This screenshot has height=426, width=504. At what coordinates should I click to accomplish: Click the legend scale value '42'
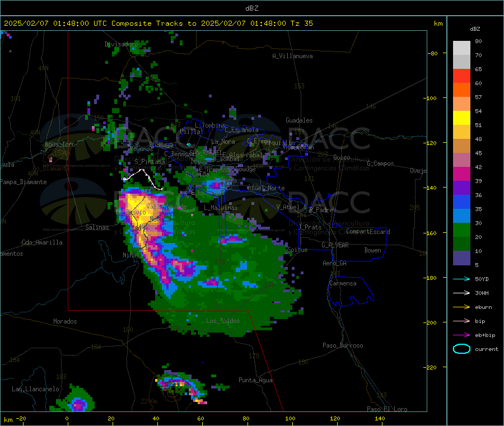coord(478,167)
